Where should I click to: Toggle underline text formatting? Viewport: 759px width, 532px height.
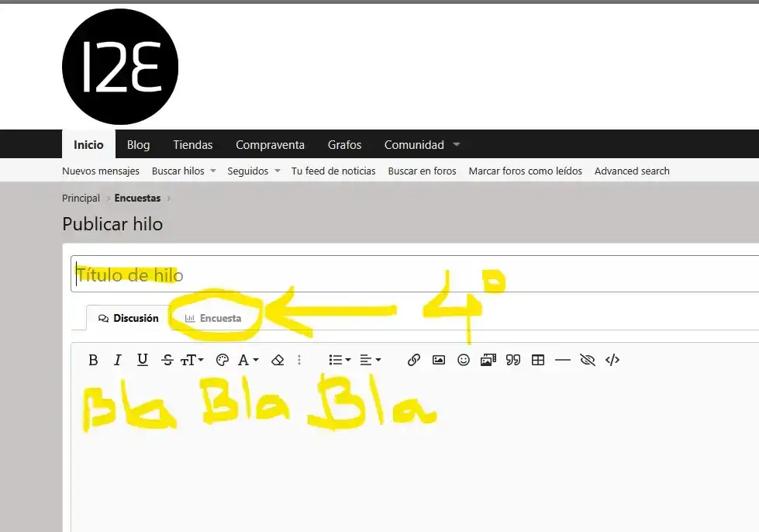click(143, 360)
